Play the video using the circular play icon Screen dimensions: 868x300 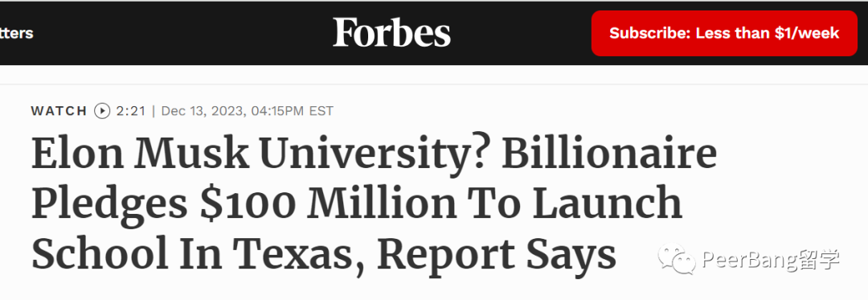coord(102,111)
